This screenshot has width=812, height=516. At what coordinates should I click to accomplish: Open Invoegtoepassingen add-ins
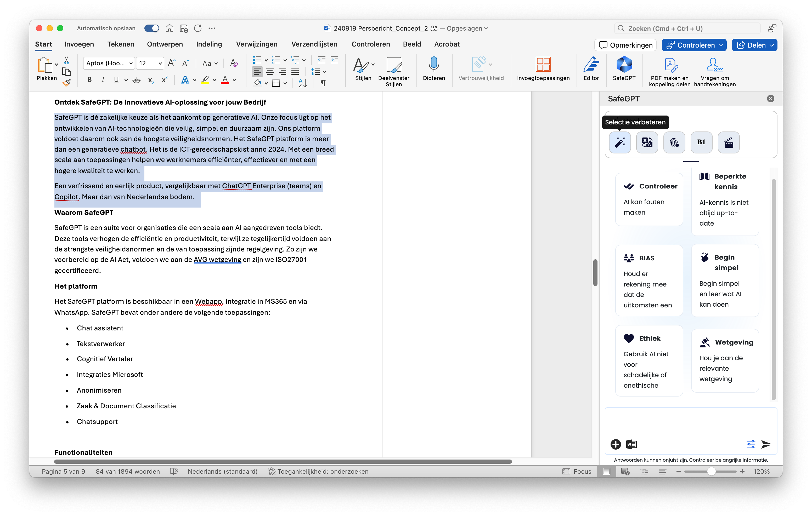[543, 69]
